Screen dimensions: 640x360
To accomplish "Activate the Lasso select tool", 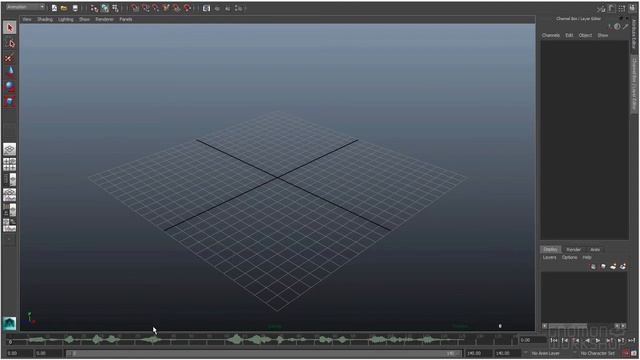I will pos(10,43).
